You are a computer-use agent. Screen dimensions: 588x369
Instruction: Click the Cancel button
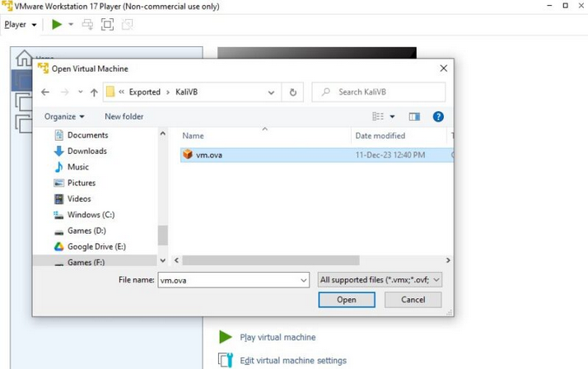(x=413, y=300)
